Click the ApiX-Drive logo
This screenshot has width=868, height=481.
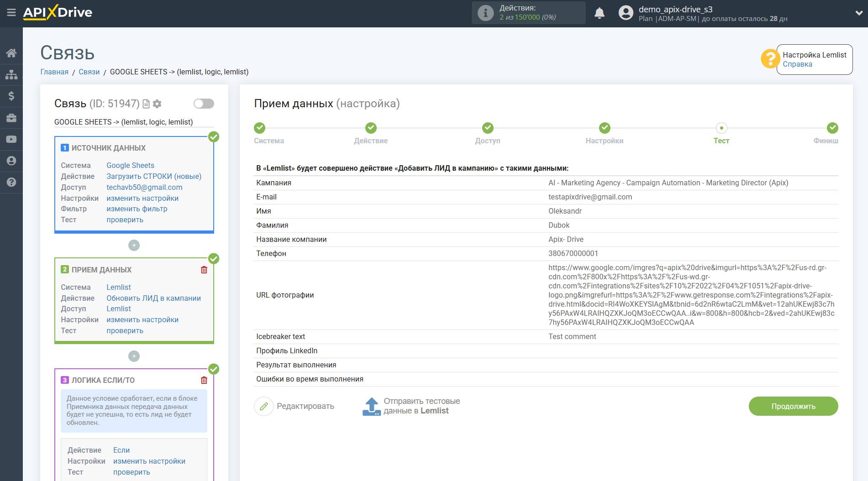[58, 12]
